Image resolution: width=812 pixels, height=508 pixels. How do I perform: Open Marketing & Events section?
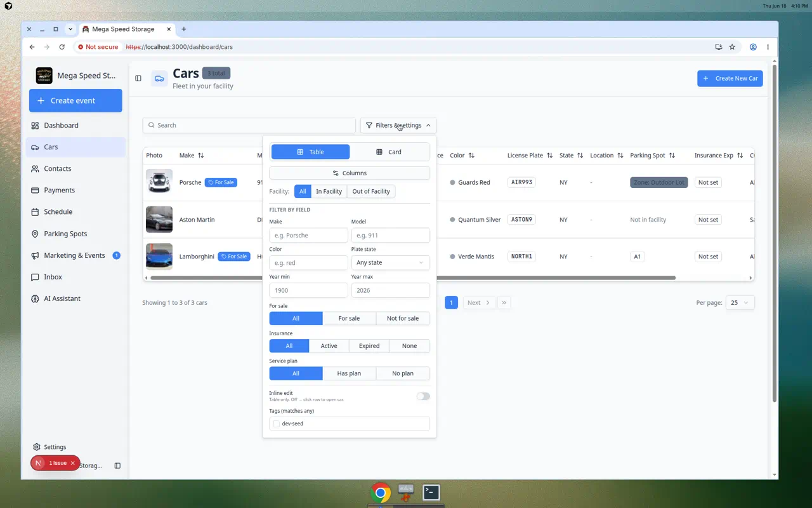click(75, 255)
